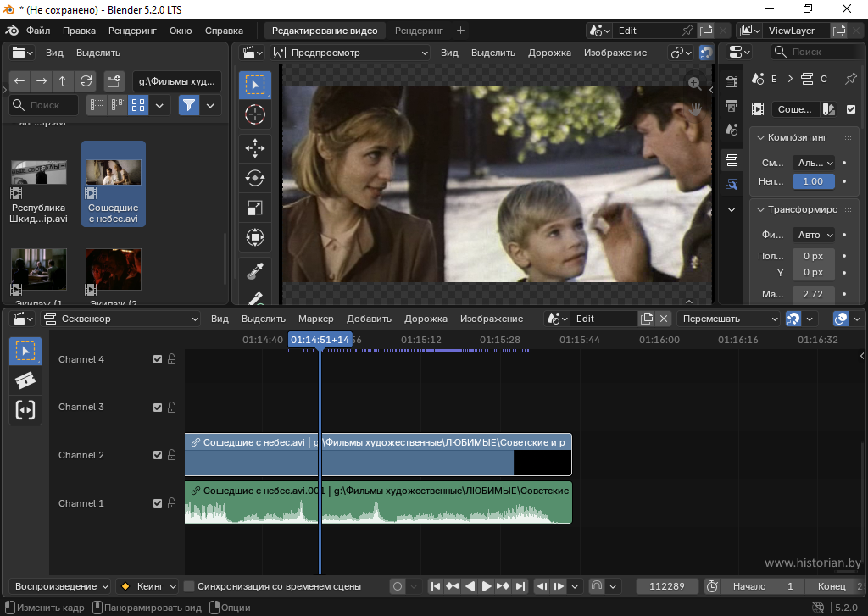Image resolution: width=868 pixels, height=616 pixels.
Task: Switch to the Rendering workspace tab
Action: pos(419,31)
